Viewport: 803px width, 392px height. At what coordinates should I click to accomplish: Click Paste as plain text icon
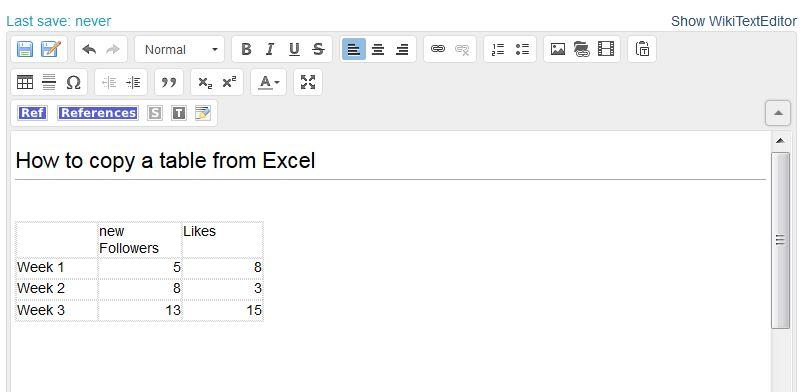pyautogui.click(x=642, y=49)
